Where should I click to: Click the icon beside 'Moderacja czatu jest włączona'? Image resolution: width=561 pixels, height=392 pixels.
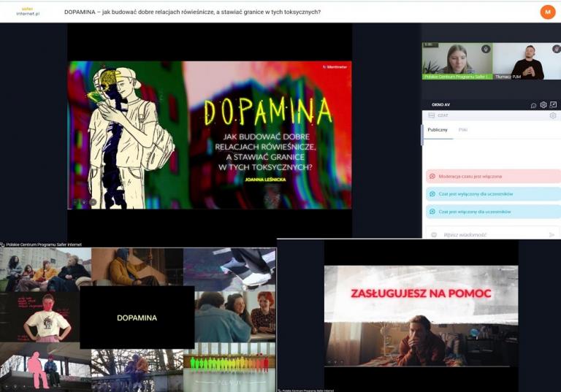(x=432, y=177)
